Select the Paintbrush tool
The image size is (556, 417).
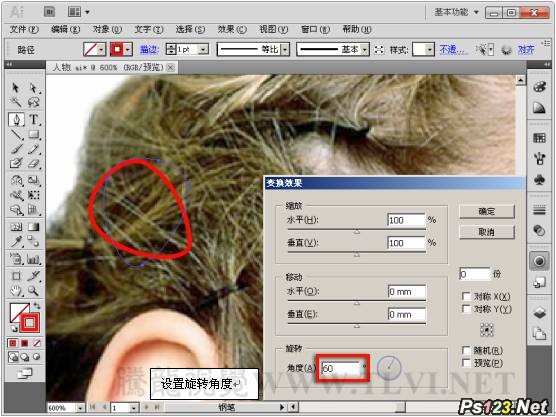[x=16, y=149]
